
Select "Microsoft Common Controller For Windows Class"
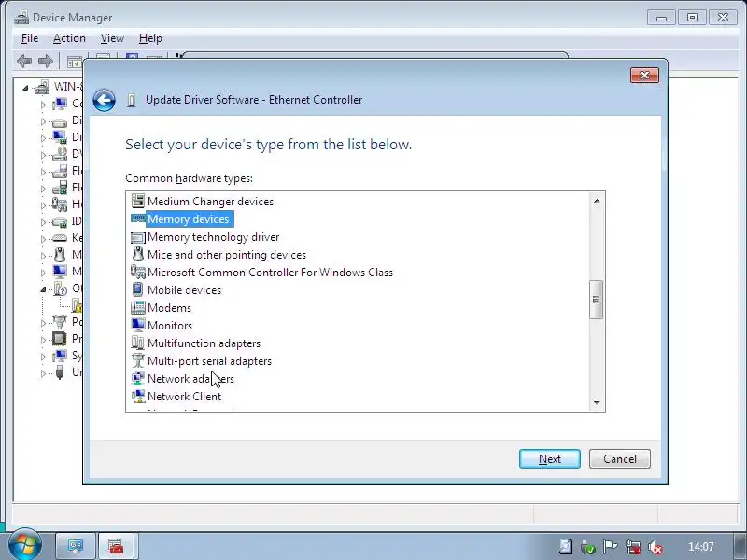click(270, 273)
